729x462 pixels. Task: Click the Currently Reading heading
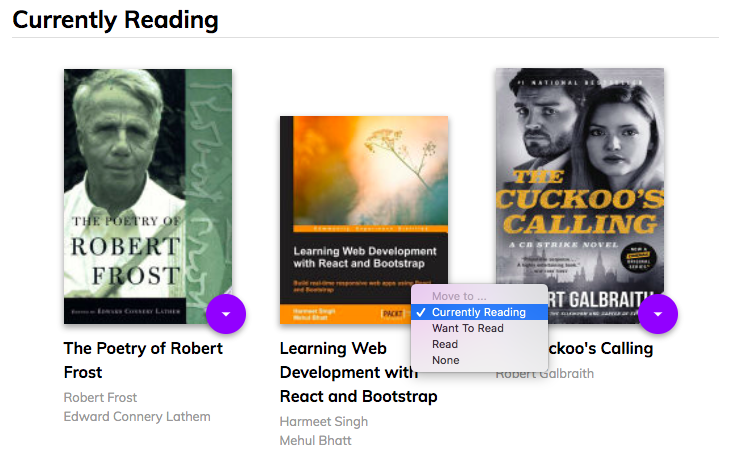115,20
